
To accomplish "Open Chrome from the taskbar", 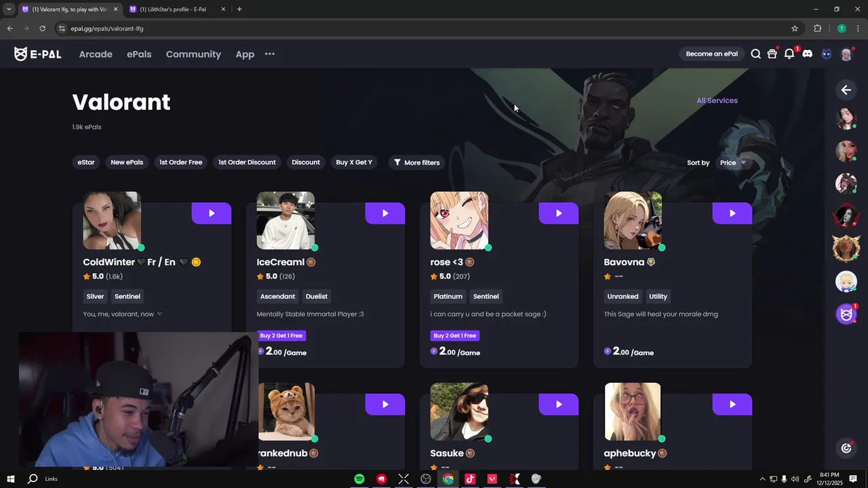I will 448,479.
